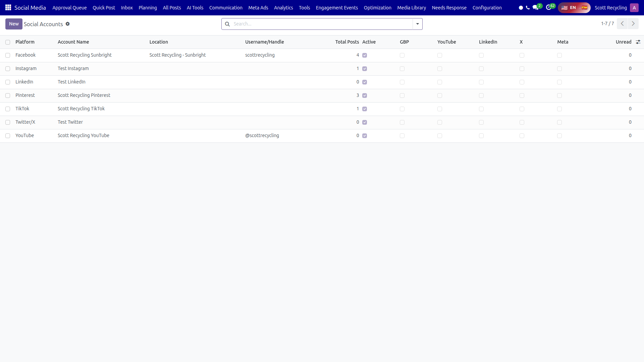Viewport: 644px width, 362px height.
Task: Open Approval Queue menu
Action: (69, 8)
